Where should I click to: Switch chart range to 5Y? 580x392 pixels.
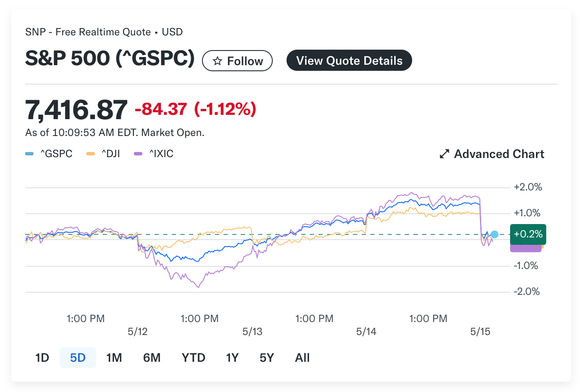click(x=267, y=357)
